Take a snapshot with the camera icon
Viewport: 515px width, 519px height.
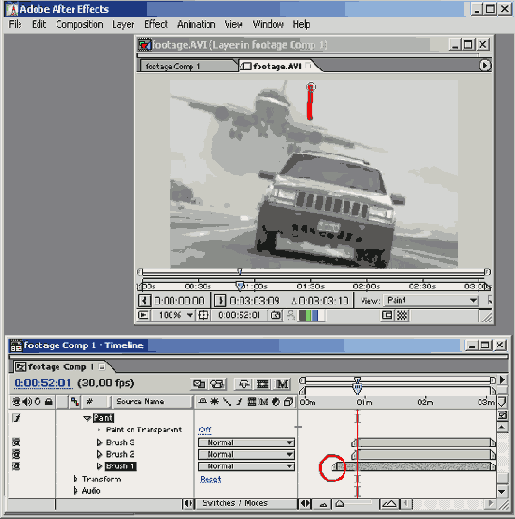[x=276, y=315]
